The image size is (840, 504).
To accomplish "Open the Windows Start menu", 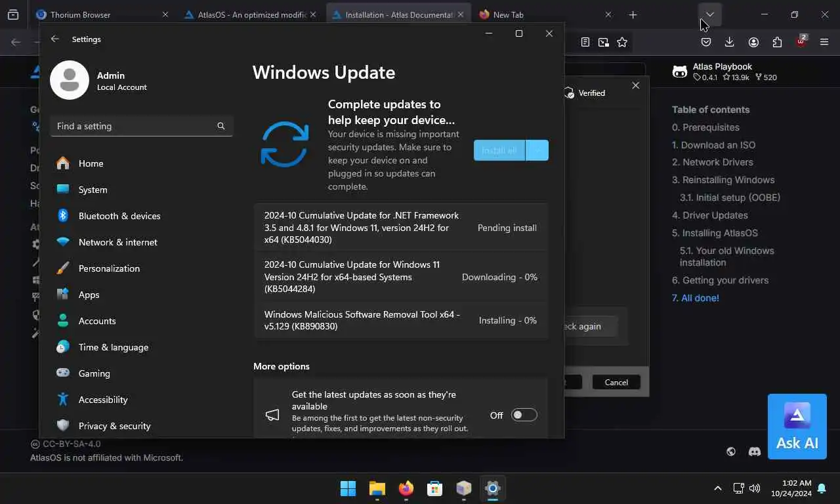I will point(348,488).
